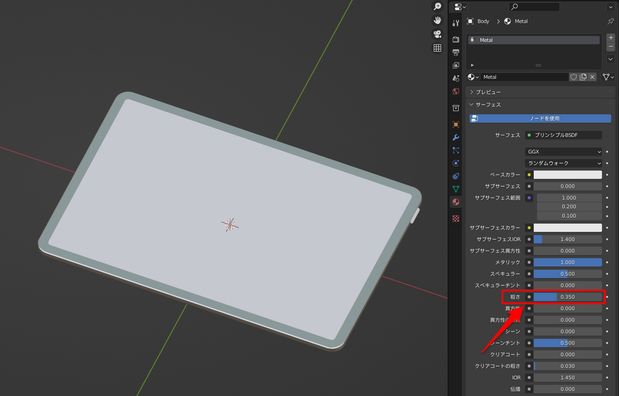Screen dimensions: 619x396
Task: Toggle the fake user shield on Metal
Action: pos(574,77)
